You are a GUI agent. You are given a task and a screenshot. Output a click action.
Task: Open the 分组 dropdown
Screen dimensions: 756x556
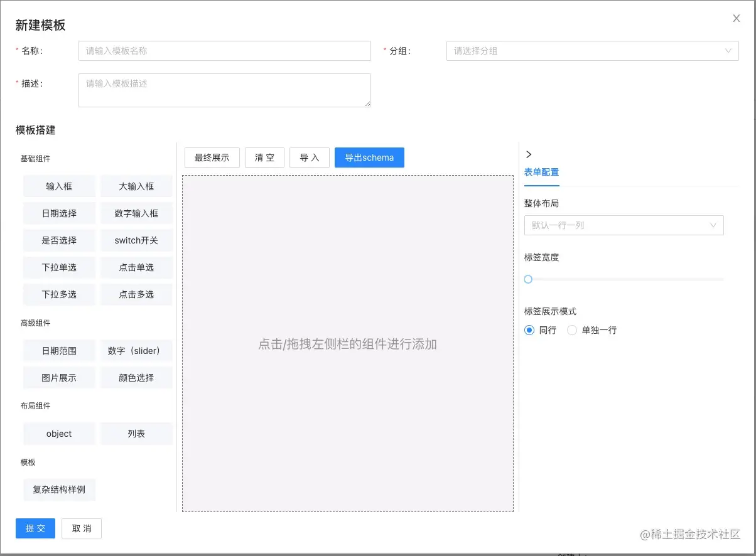(592, 51)
